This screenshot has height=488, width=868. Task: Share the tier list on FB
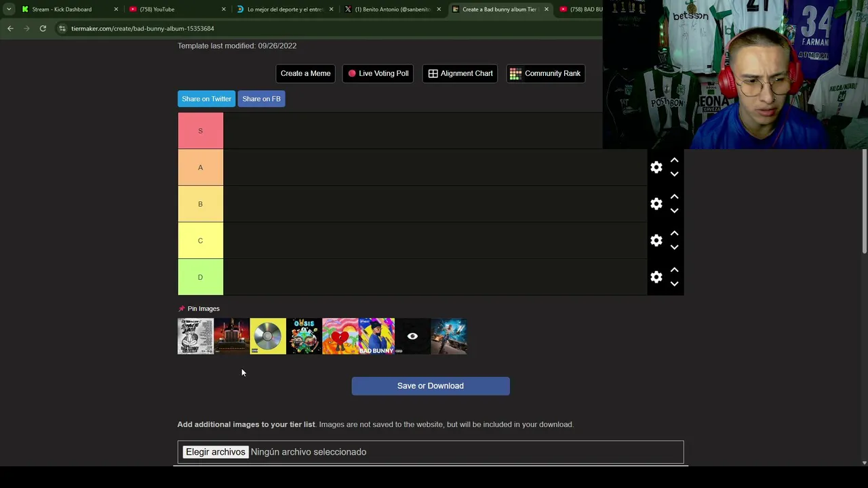pyautogui.click(x=261, y=99)
